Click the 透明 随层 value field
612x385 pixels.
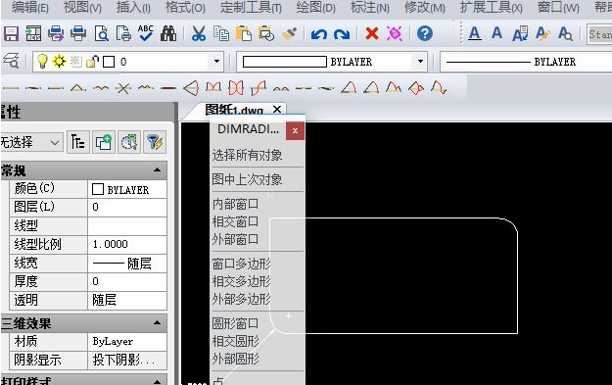pyautogui.click(x=127, y=300)
